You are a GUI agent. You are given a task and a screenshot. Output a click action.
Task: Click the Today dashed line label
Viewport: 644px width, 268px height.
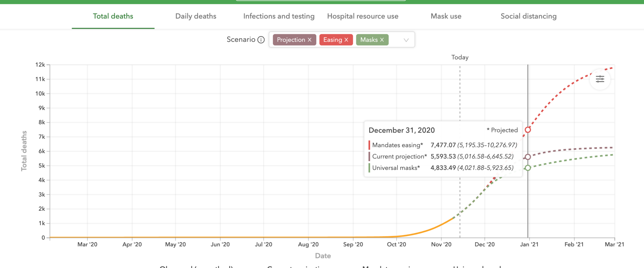460,57
